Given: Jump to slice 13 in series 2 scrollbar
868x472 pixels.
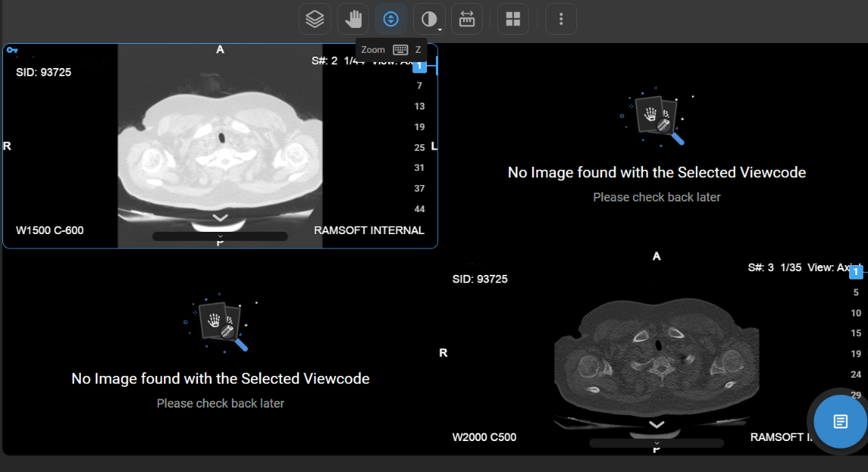Looking at the screenshot, I should pos(419,106).
